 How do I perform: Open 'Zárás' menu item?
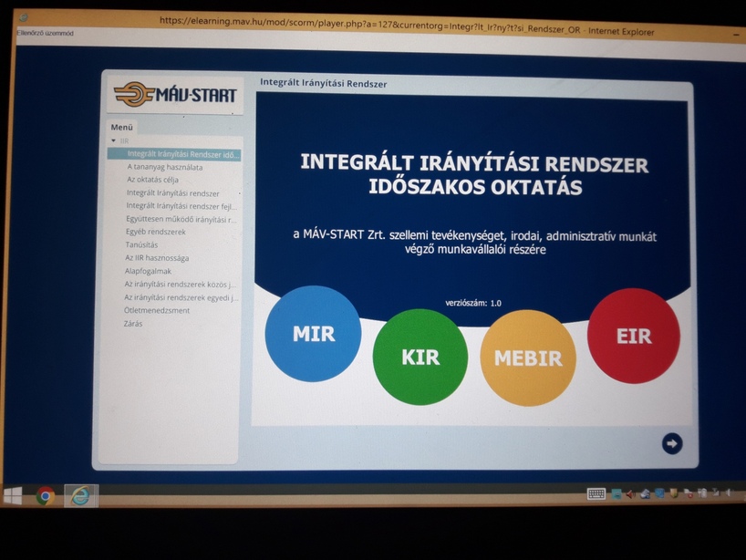coord(133,324)
